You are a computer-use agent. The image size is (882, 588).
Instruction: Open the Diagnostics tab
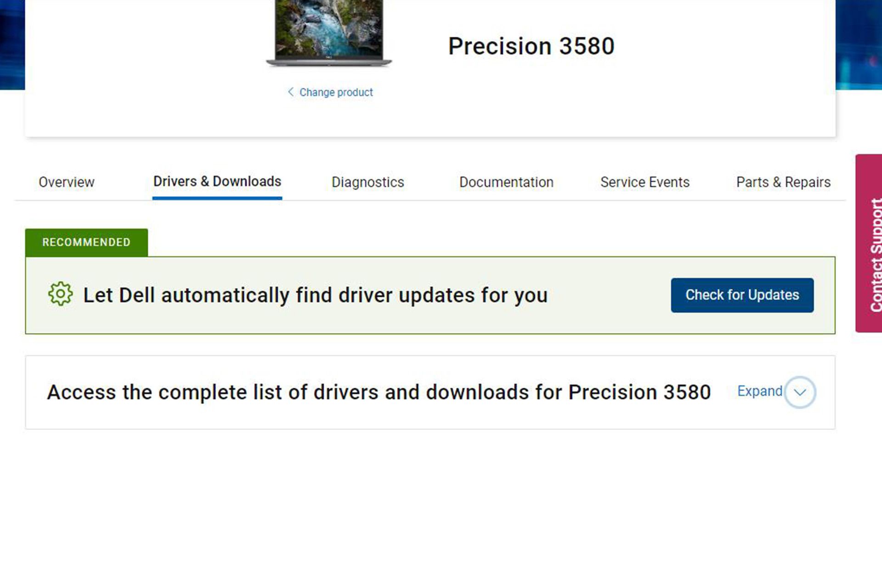pyautogui.click(x=367, y=182)
